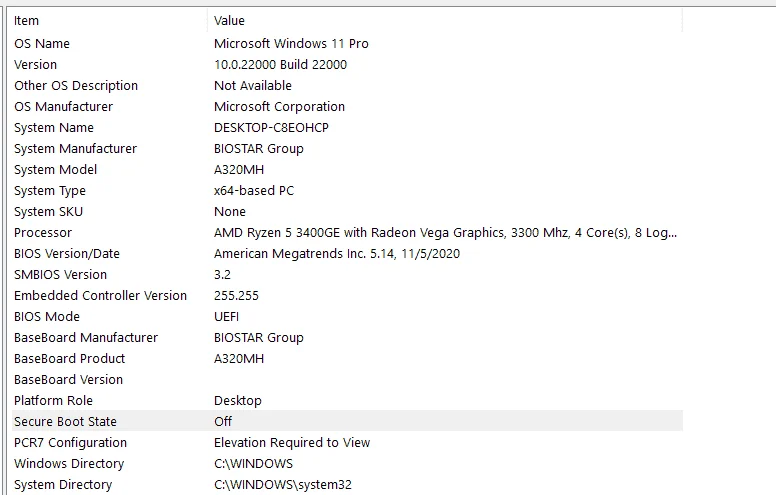Select the Version row showing Build 22000
The height and width of the screenshot is (495, 776).
tap(347, 64)
